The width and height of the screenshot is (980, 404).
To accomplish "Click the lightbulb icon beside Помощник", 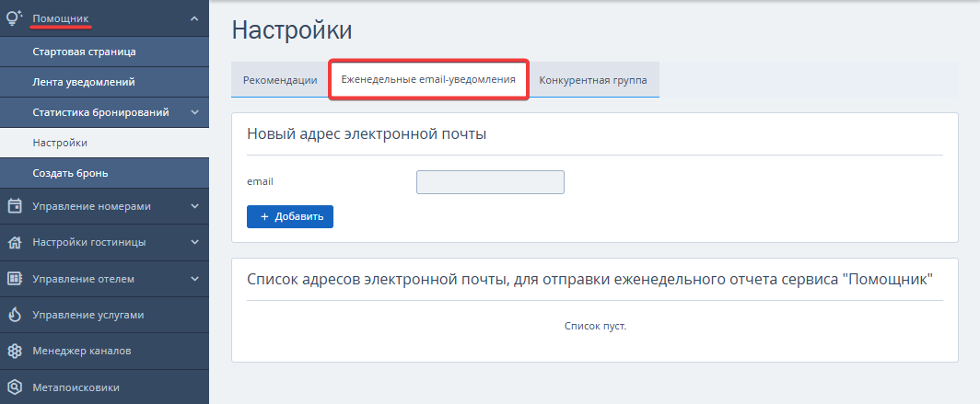I will tap(15, 18).
